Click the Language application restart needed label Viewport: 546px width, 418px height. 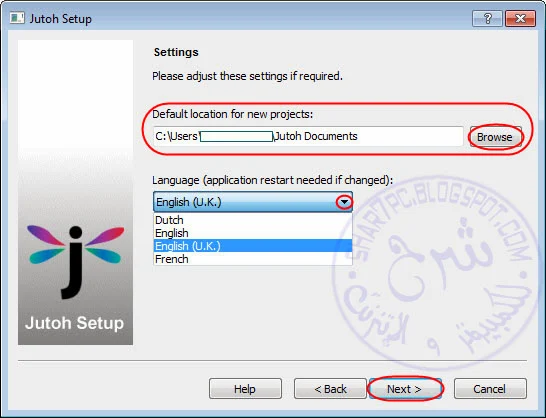[272, 180]
